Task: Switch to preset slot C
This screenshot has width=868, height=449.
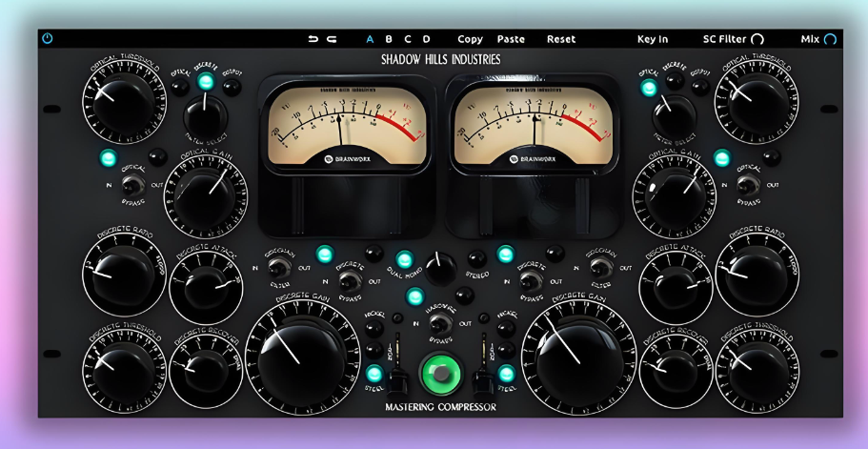Action: coord(408,39)
